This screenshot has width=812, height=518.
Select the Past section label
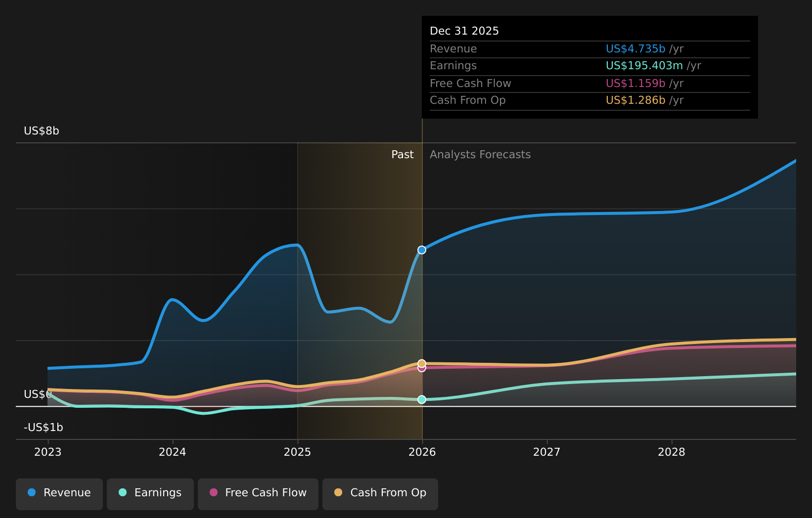(x=402, y=154)
